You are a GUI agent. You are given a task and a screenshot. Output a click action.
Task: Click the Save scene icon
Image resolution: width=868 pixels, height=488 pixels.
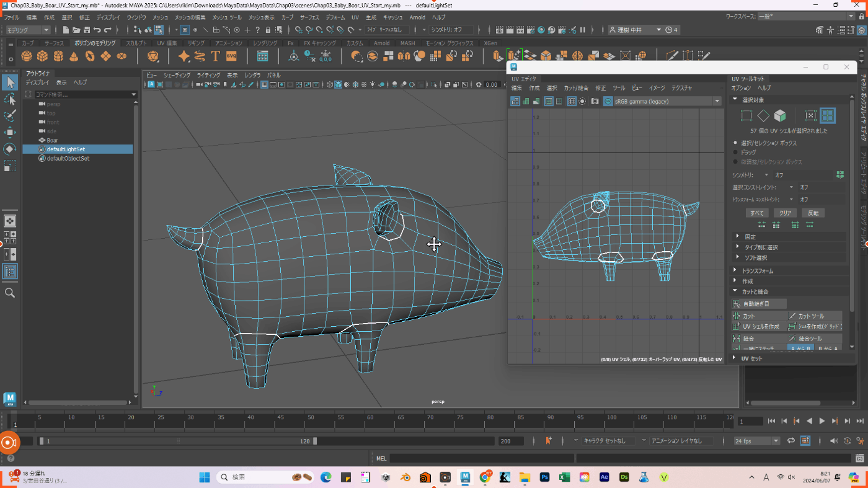pyautogui.click(x=87, y=30)
